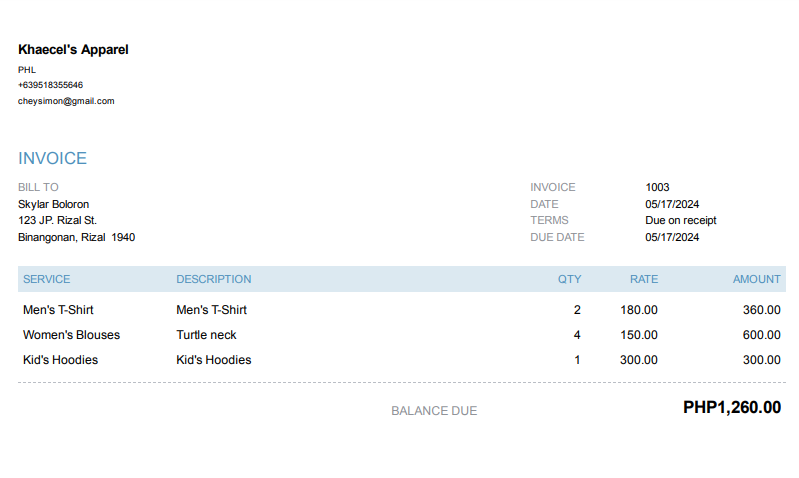
Task: Click the AMOUNT column header
Action: [757, 279]
